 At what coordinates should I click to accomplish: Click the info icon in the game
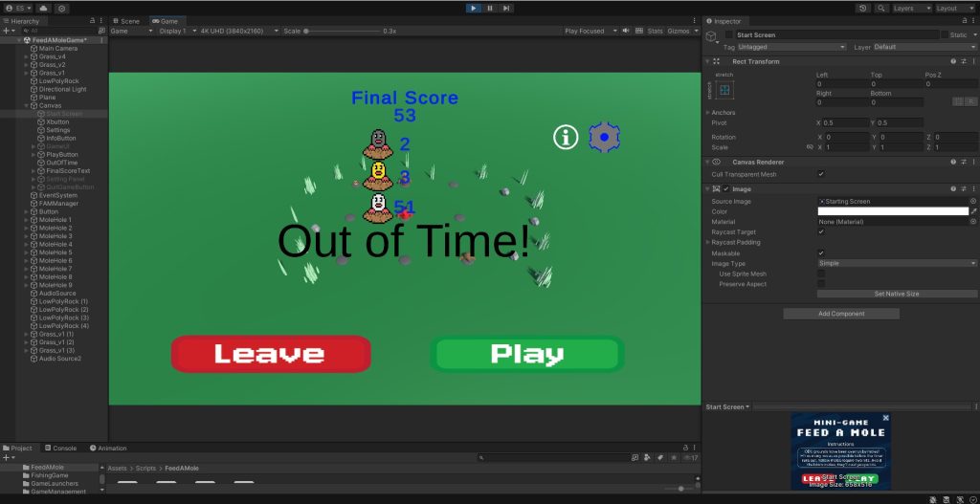tap(566, 137)
